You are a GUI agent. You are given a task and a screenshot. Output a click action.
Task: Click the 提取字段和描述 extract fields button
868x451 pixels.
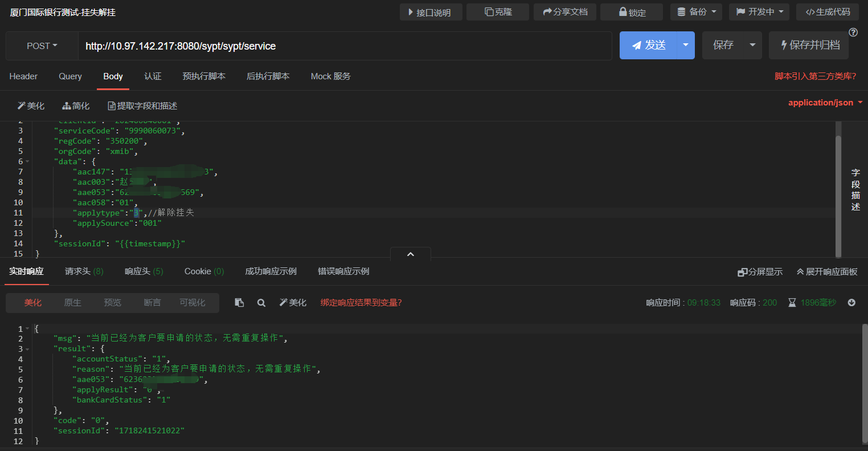click(142, 106)
